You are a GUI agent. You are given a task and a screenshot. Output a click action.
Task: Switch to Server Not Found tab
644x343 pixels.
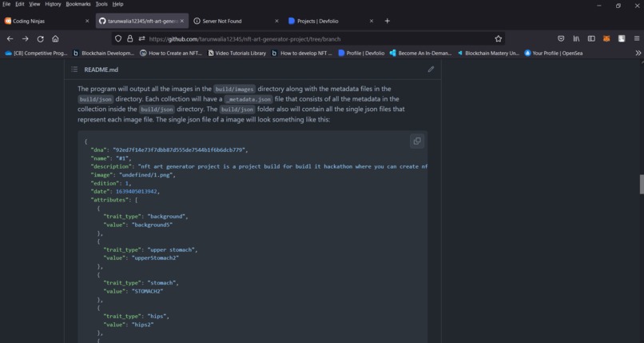point(237,21)
